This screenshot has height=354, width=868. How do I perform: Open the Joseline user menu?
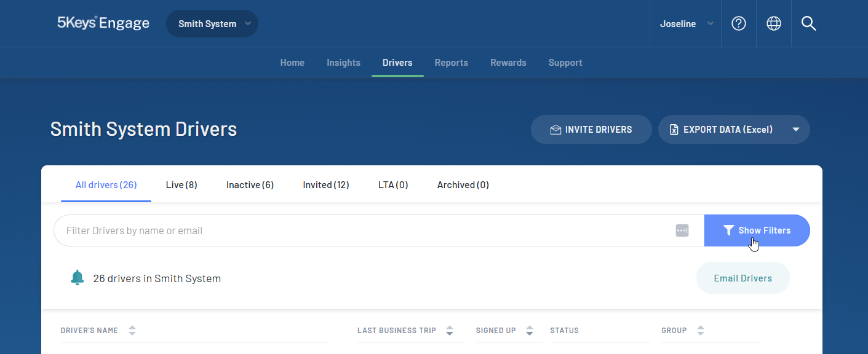pos(686,24)
